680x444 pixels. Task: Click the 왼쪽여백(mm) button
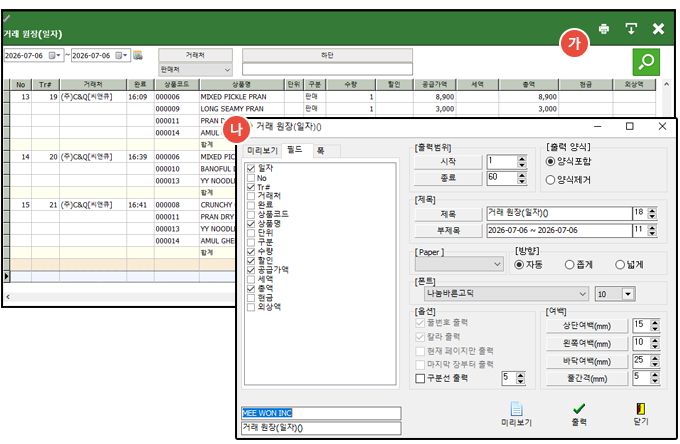pos(587,344)
